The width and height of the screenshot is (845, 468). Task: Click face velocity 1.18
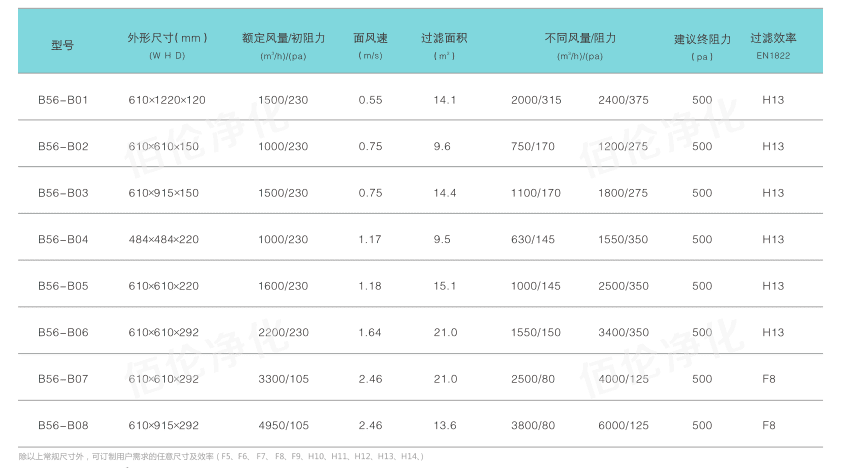(x=370, y=286)
